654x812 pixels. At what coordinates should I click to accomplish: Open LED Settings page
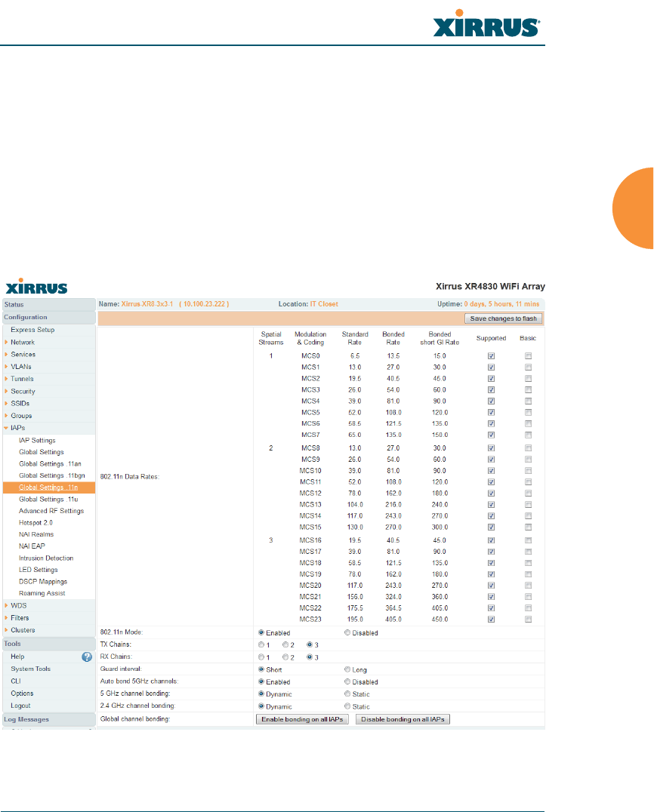[x=39, y=570]
